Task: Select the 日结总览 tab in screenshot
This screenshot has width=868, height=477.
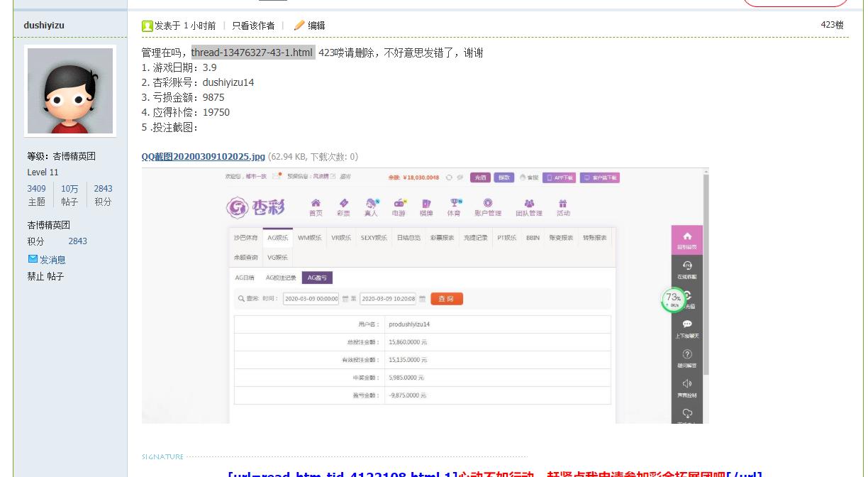Action: tap(408, 238)
